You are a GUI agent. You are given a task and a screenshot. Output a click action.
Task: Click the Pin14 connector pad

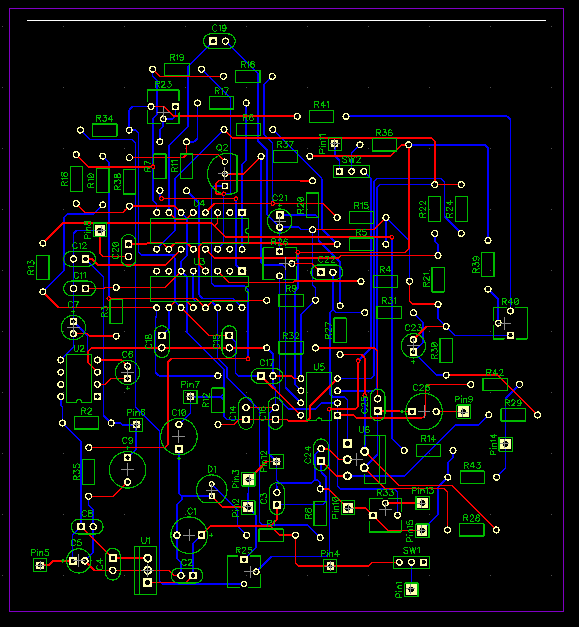click(x=506, y=444)
